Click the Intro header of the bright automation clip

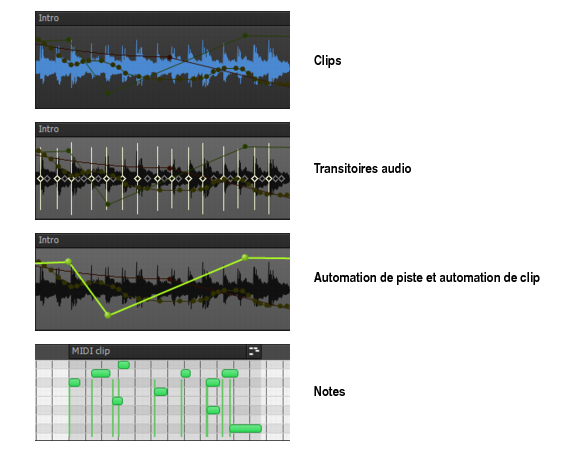click(x=162, y=240)
